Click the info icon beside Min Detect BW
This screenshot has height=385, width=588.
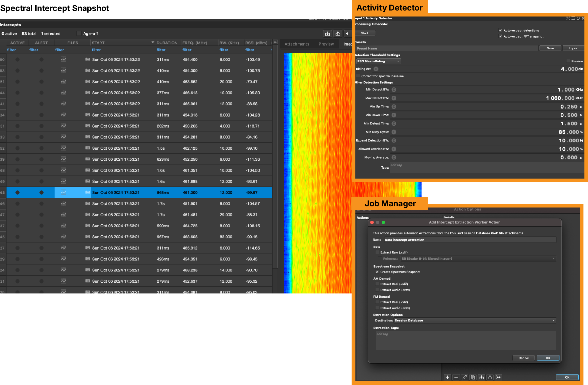point(394,89)
